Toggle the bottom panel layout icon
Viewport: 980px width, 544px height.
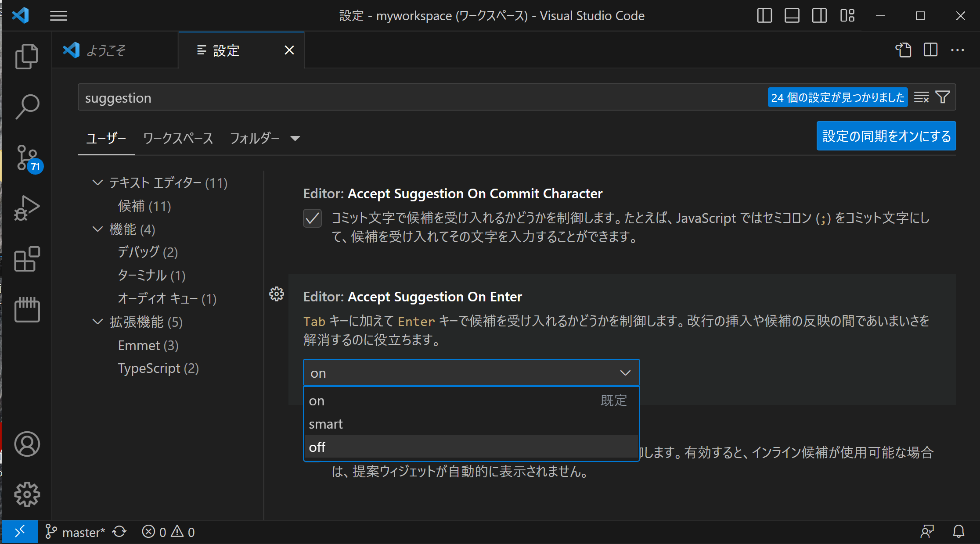tap(792, 16)
